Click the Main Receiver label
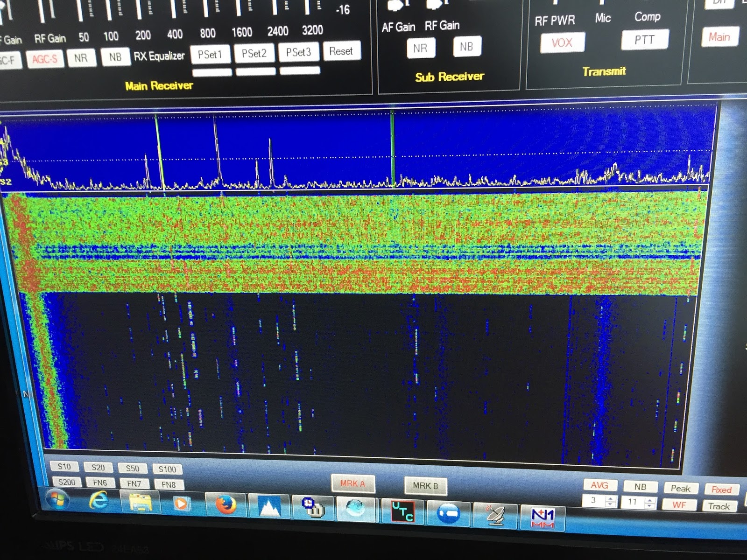 [x=159, y=86]
